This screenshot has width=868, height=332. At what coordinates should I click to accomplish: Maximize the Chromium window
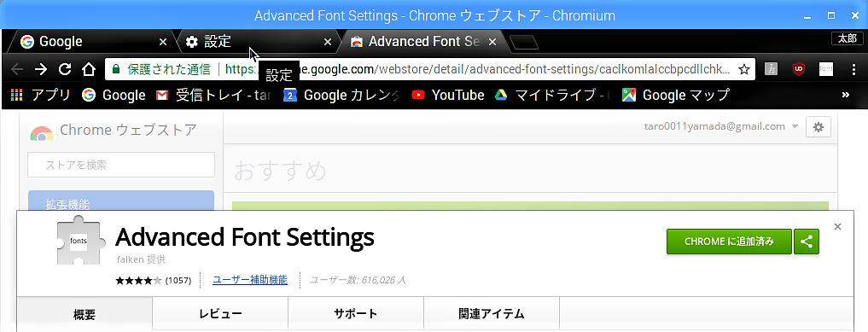pos(831,15)
